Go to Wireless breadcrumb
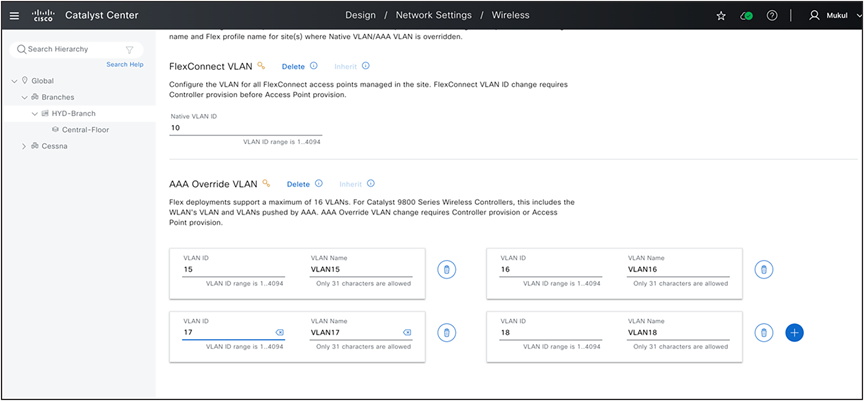The width and height of the screenshot is (864, 401). (510, 15)
